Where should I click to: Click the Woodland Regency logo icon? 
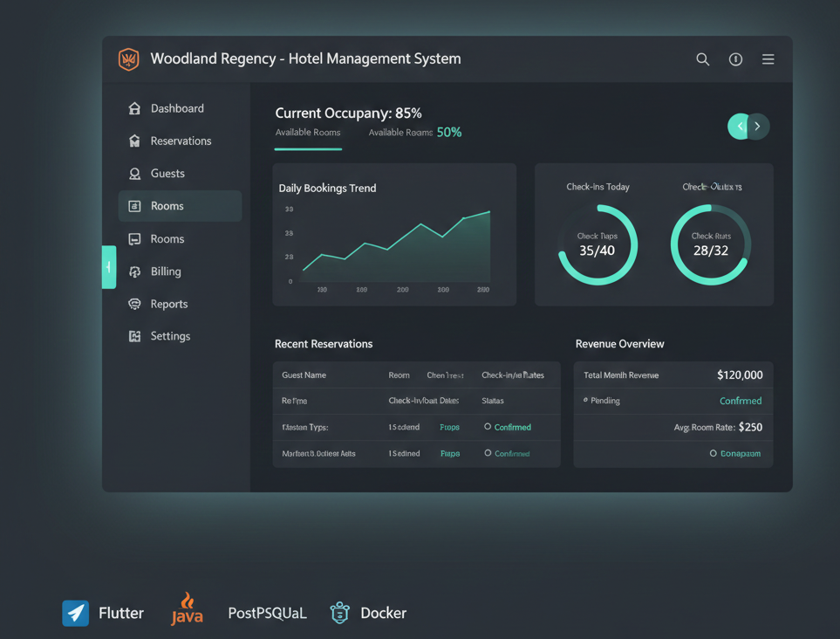128,59
